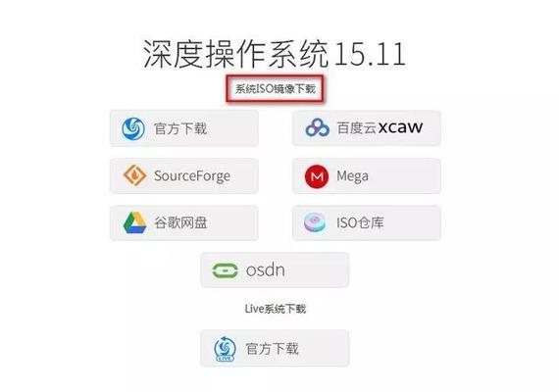The width and height of the screenshot is (559, 392).
Task: Click the Live系统下载 section label
Action: click(x=276, y=309)
